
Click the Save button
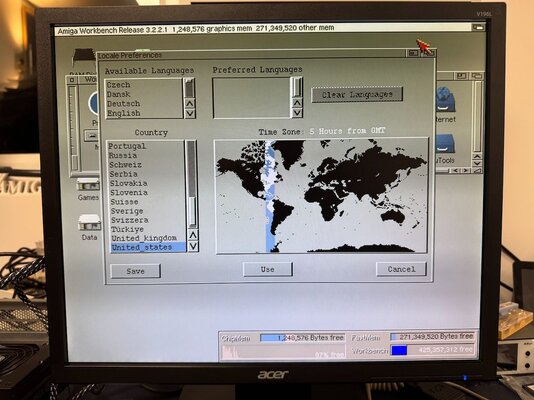tap(136, 271)
